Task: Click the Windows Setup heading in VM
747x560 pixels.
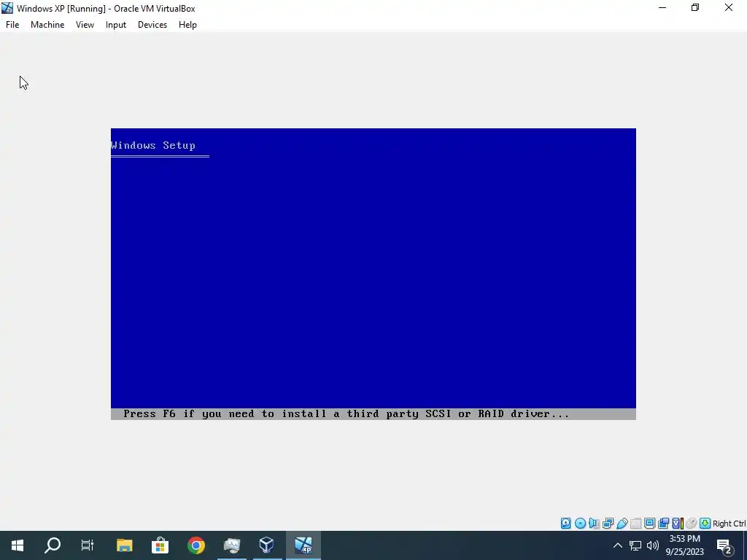Action: 153,145
